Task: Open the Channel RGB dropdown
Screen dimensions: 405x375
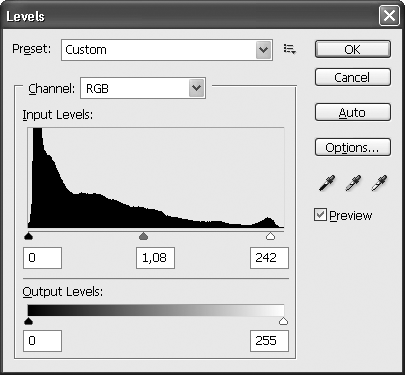Action: (143, 88)
